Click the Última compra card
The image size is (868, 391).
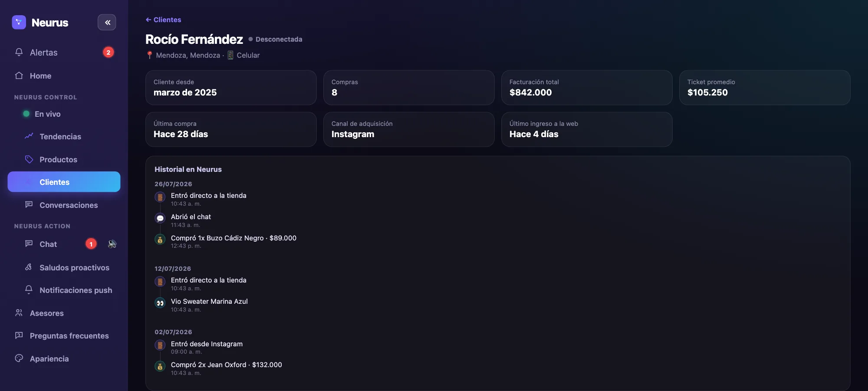pyautogui.click(x=231, y=129)
